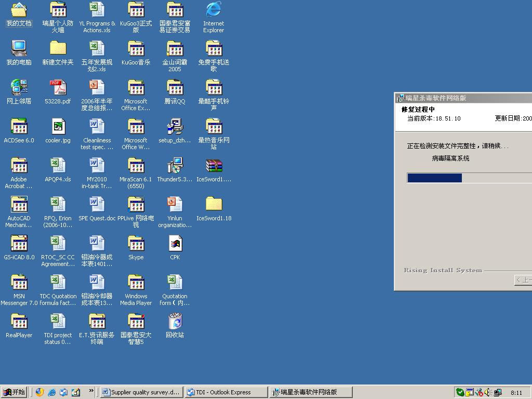Launch Internet Explorer from the desktop
This screenshot has width=532, height=399.
(x=214, y=17)
